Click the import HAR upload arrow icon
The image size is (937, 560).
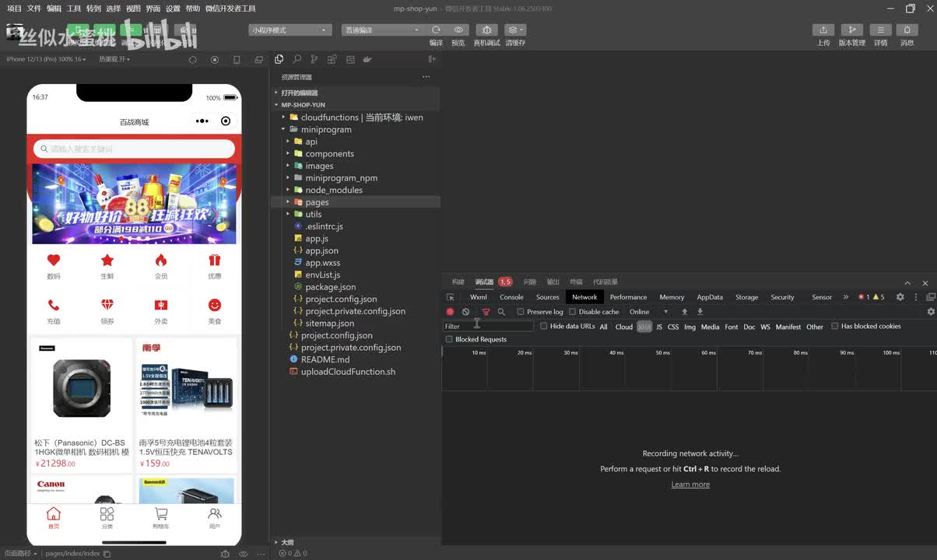[x=685, y=312]
